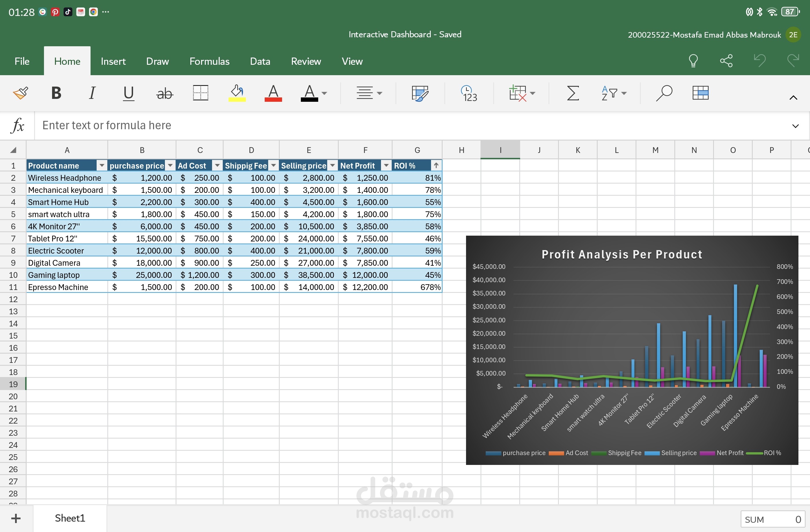Screen dimensions: 810x532
Task: Add a new sheet with plus
Action: click(16, 518)
